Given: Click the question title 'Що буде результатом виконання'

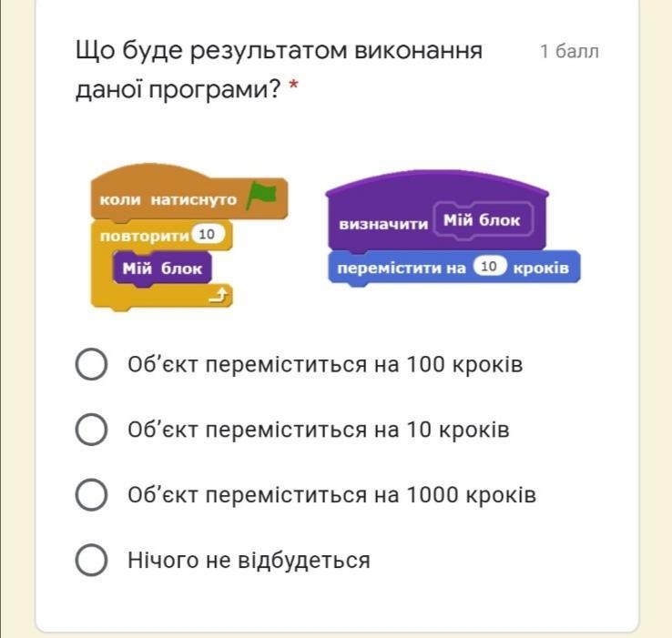Looking at the screenshot, I should (x=279, y=50).
